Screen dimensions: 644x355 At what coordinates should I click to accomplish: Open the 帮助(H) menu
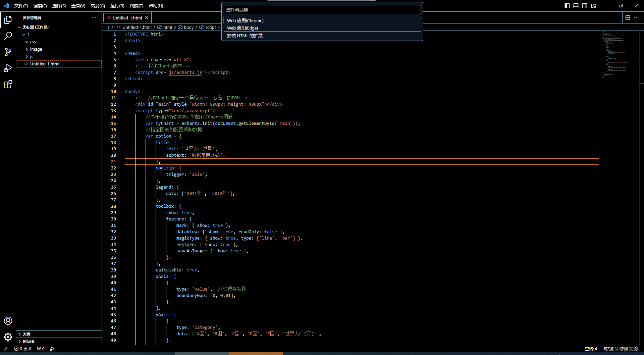click(156, 6)
